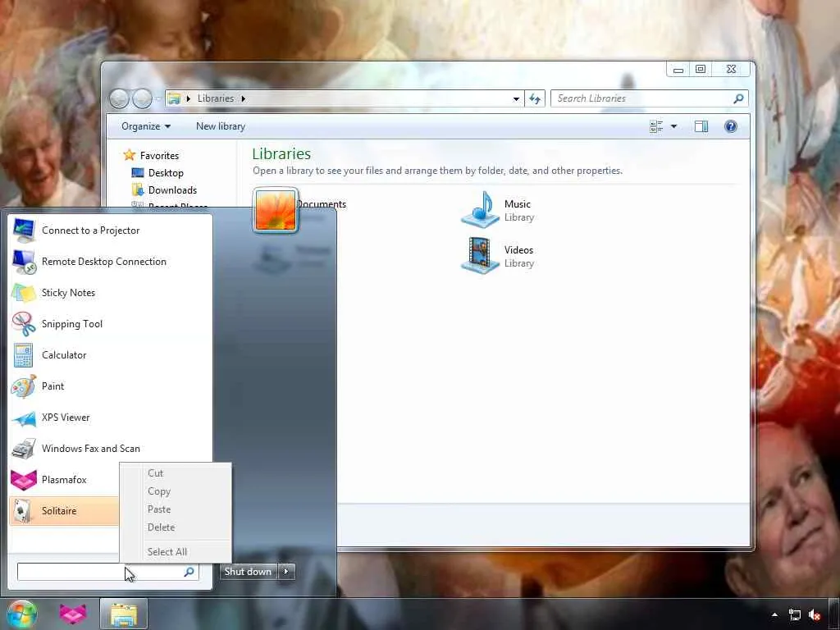Launch Remote Desktop Connection
This screenshot has height=630, width=840.
pyautogui.click(x=110, y=262)
